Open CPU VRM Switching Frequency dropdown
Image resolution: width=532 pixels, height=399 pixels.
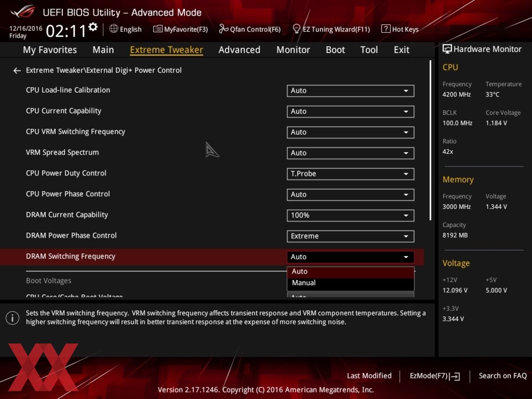pos(350,132)
